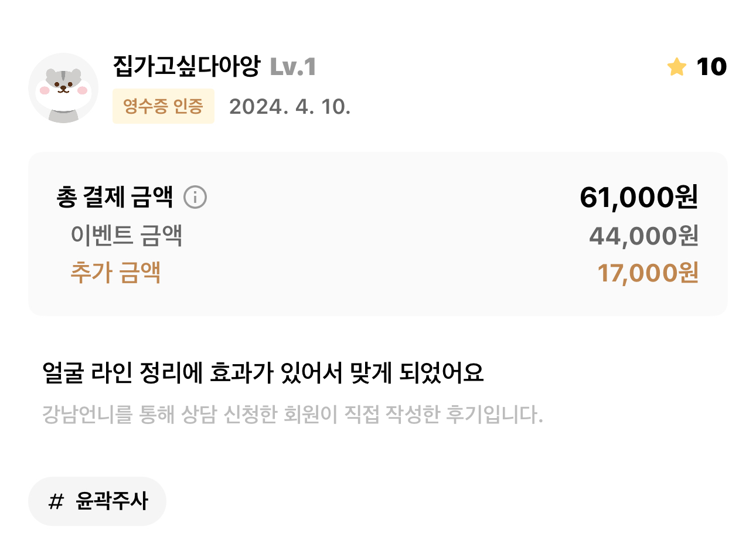Click the username 집가고싶다아앙
The image size is (756, 560).
[x=186, y=66]
